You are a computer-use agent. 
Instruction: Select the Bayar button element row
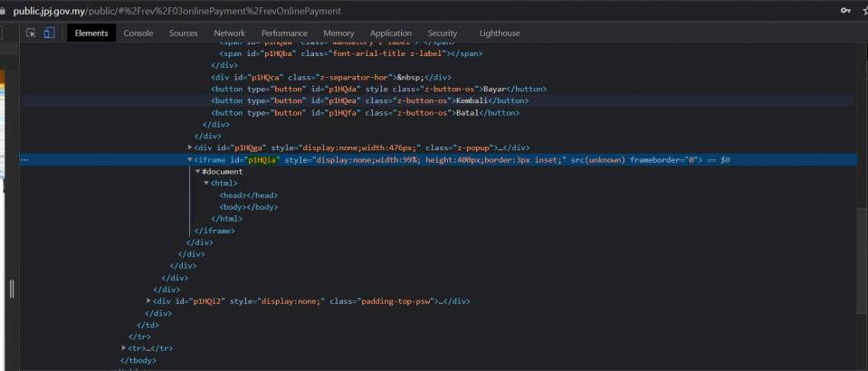(x=378, y=90)
